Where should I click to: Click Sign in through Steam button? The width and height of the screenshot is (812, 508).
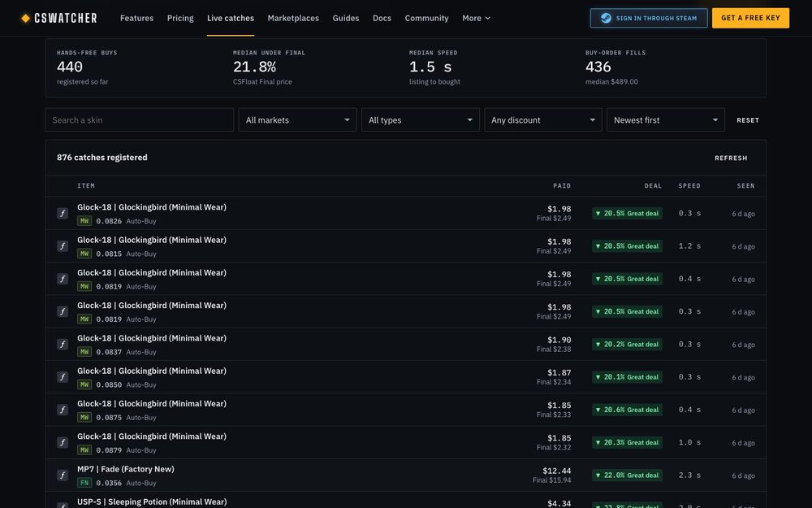[x=648, y=18]
